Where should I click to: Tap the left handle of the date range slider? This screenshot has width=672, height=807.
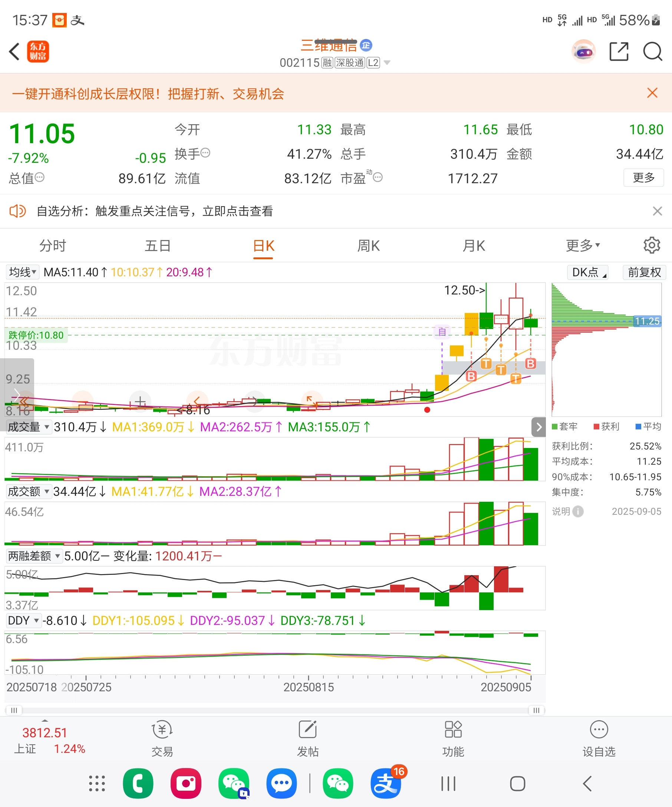coord(14,710)
